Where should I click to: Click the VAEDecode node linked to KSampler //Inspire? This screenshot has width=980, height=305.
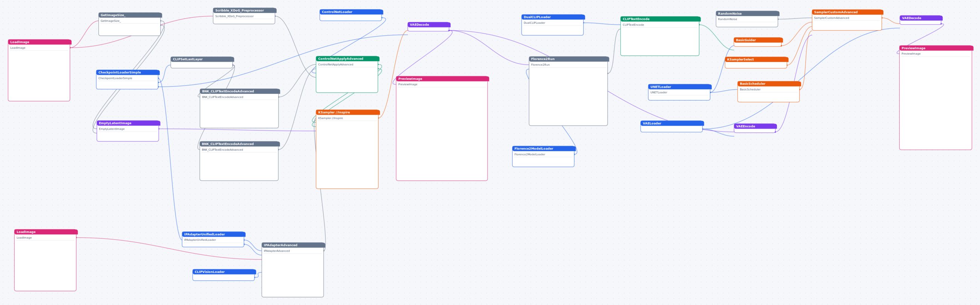(x=429, y=27)
